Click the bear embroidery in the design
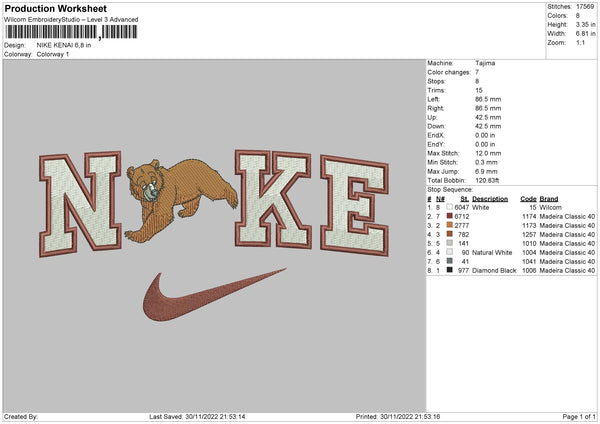Viewport: 600px width, 424px height. 181,198
